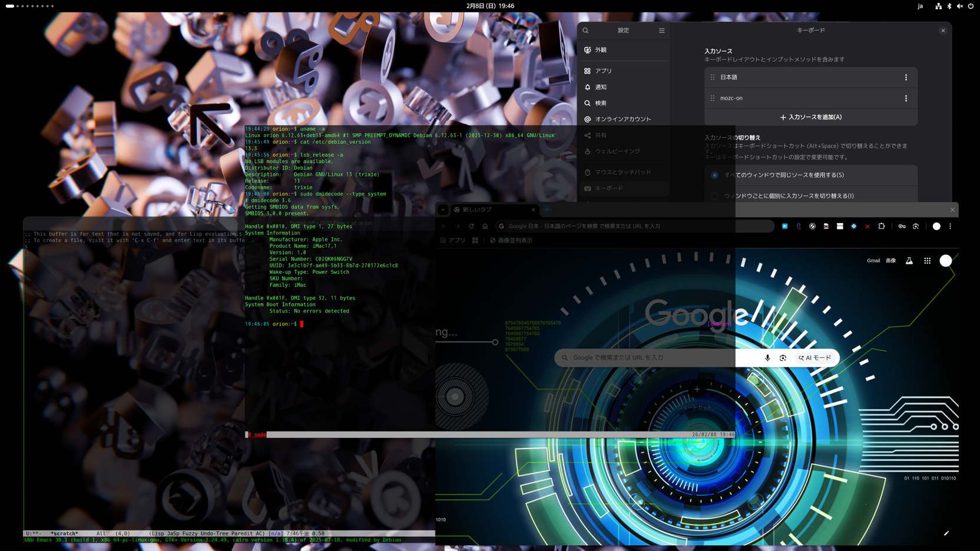This screenshot has width=980, height=551.
Task: Select per-window input source switching radio
Action: (x=714, y=196)
